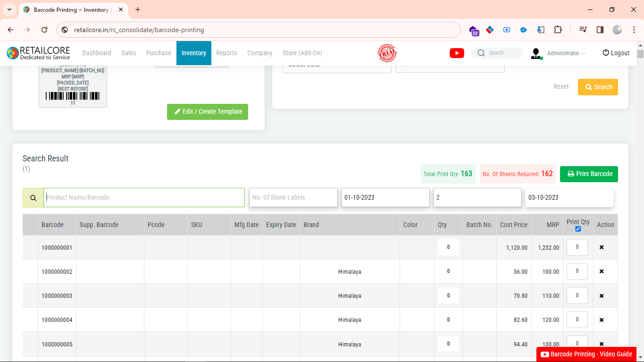Click the media control toolbar icon
The height and width of the screenshot is (362, 644).
[x=583, y=30]
